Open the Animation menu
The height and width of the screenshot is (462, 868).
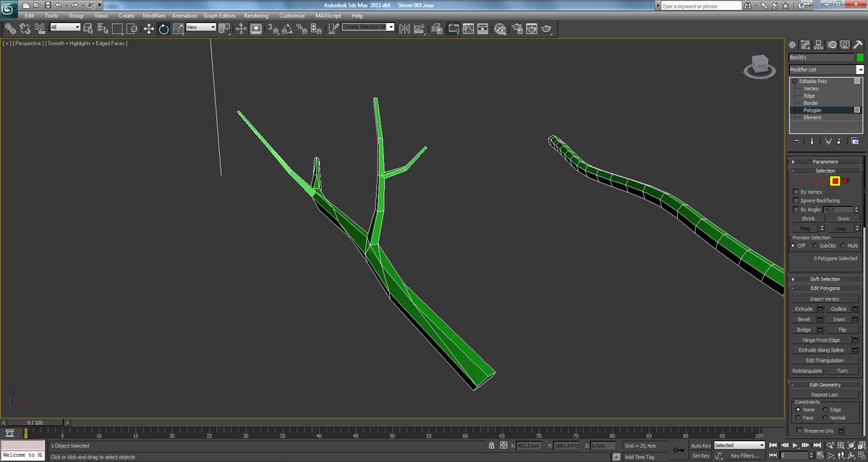(184, 15)
